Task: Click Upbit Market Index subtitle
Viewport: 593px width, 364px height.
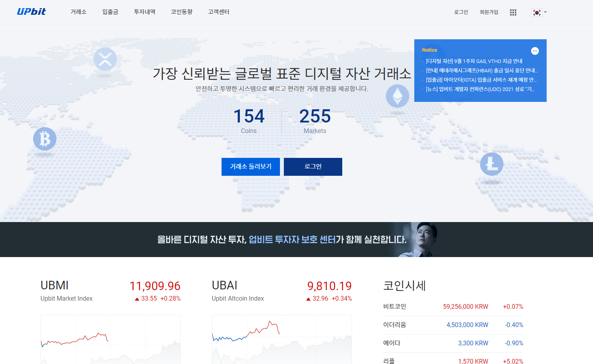Action: (x=67, y=299)
